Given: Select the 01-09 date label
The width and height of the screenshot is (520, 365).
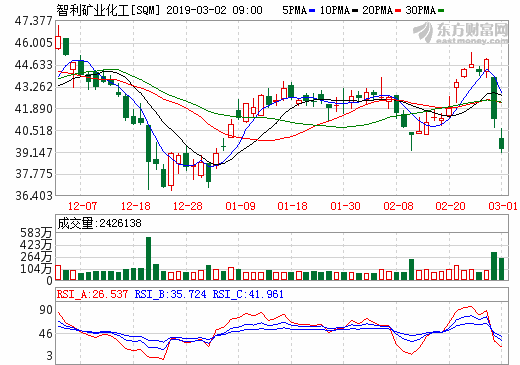Looking at the screenshot, I should point(240,206).
